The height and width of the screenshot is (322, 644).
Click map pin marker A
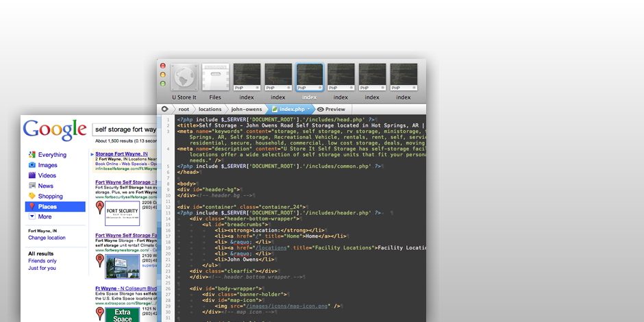click(99, 208)
